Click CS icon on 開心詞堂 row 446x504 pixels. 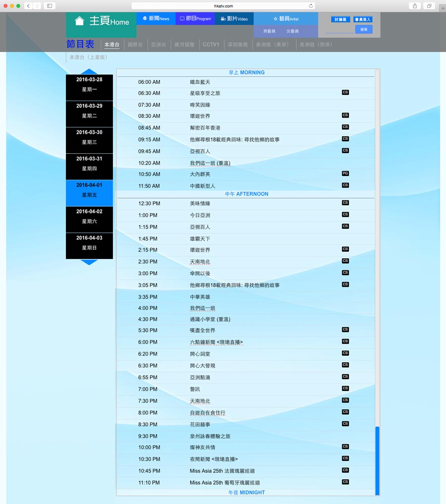click(345, 353)
